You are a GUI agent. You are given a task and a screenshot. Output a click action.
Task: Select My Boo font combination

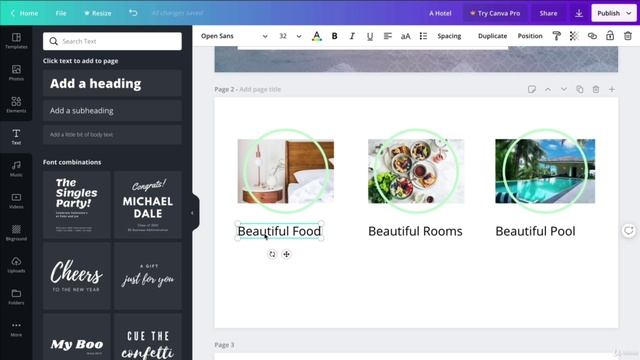(77, 337)
